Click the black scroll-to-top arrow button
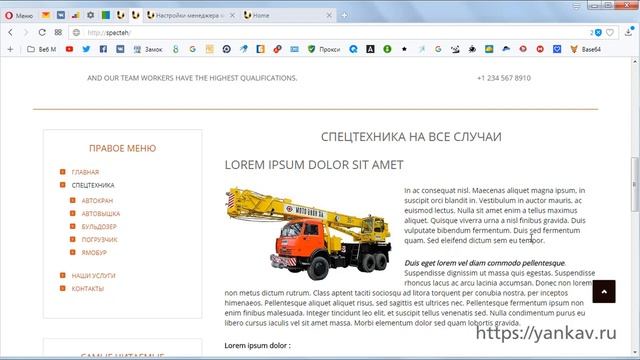 coord(604,291)
